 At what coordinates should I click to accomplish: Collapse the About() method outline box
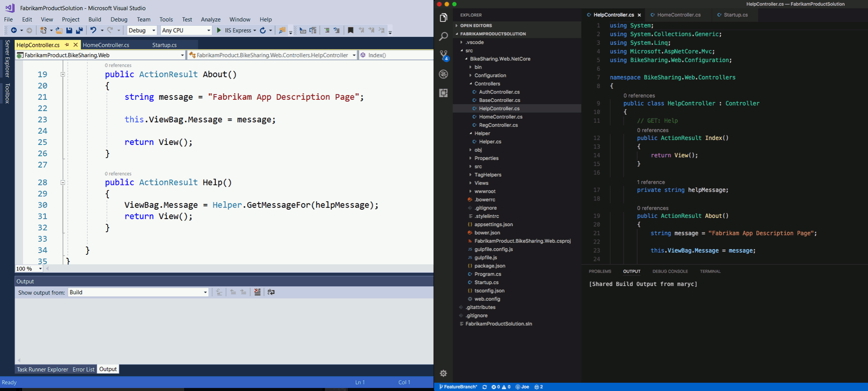[x=63, y=74]
